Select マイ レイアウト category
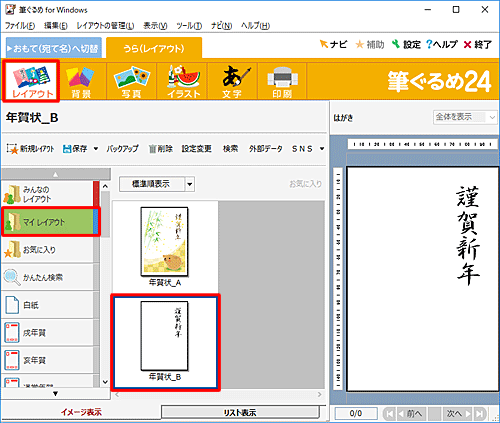Image resolution: width=500 pixels, height=423 pixels. coord(49,222)
